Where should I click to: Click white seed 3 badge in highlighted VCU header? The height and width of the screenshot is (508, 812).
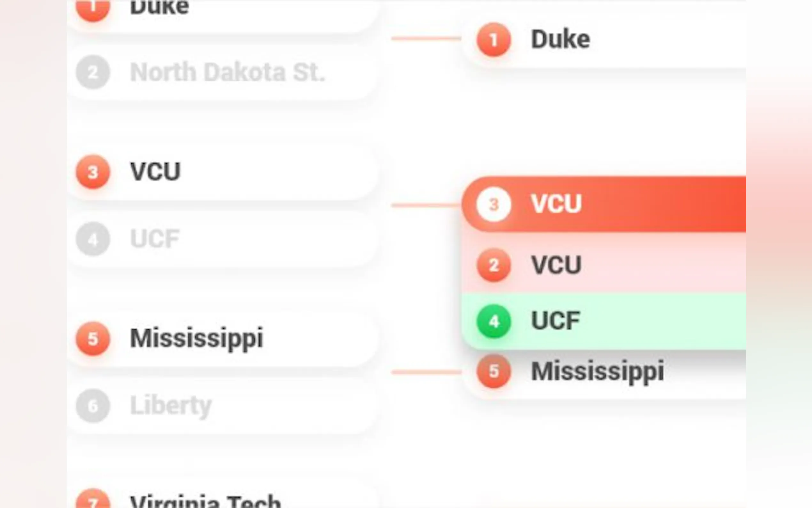(x=494, y=204)
